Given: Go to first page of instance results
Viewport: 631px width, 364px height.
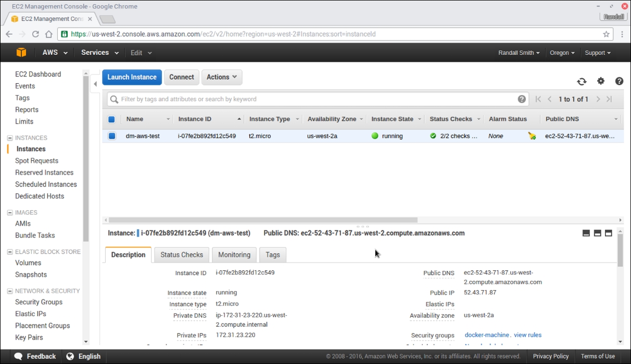Looking at the screenshot, I should coord(538,99).
